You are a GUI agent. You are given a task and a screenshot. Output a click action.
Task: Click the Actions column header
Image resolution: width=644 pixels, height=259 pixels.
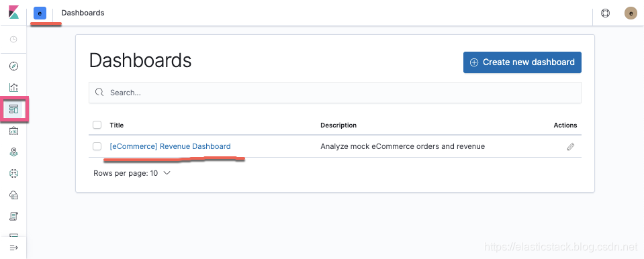(565, 125)
